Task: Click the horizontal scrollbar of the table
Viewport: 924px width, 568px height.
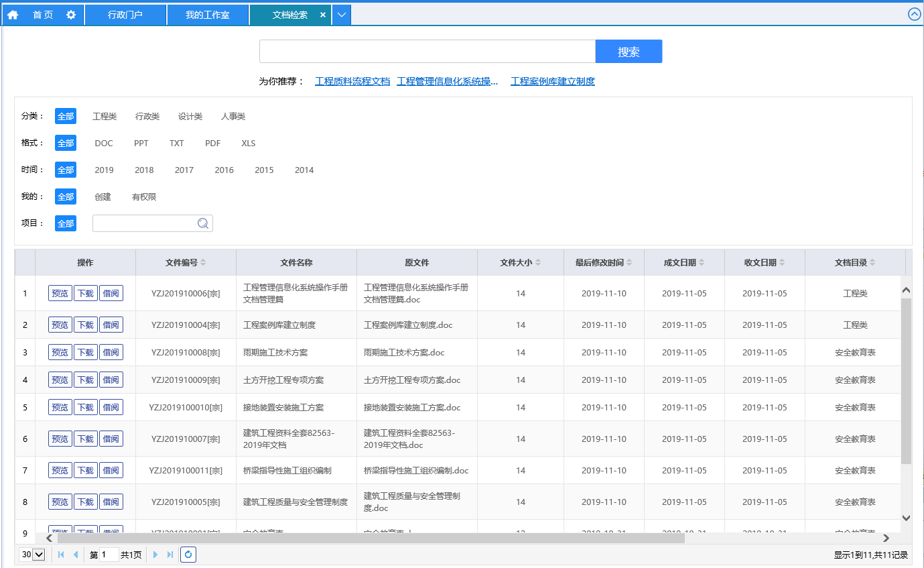Action: pos(371,538)
